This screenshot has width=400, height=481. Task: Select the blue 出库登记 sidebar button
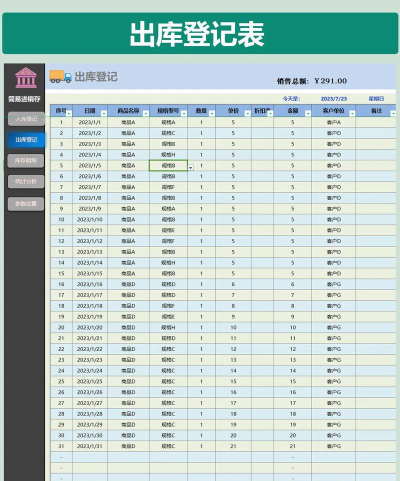click(x=26, y=140)
